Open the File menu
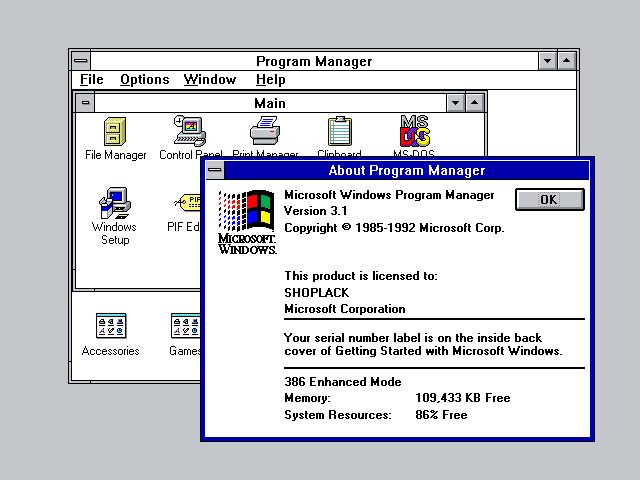 [91, 80]
